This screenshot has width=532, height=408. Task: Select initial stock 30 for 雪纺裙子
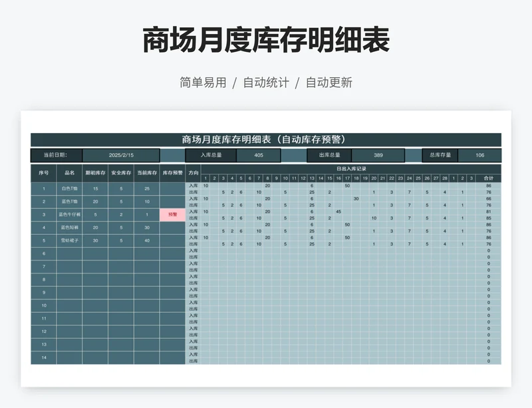(95, 240)
